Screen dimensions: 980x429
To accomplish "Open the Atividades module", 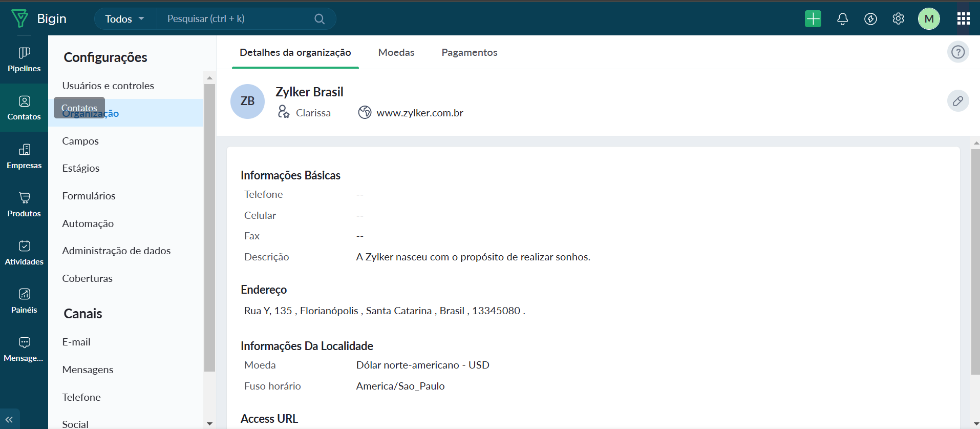I will coord(24,253).
